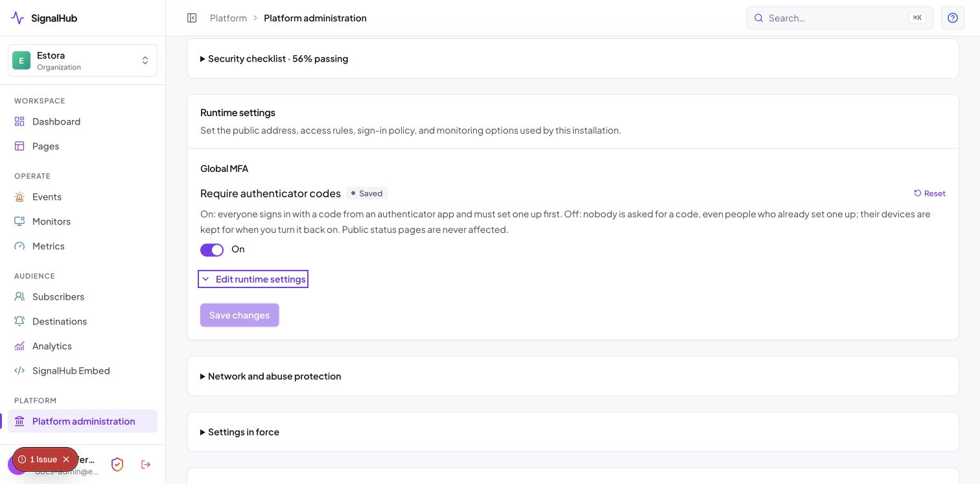
Task: Click the ⌘K shortcut hint
Action: 917,18
